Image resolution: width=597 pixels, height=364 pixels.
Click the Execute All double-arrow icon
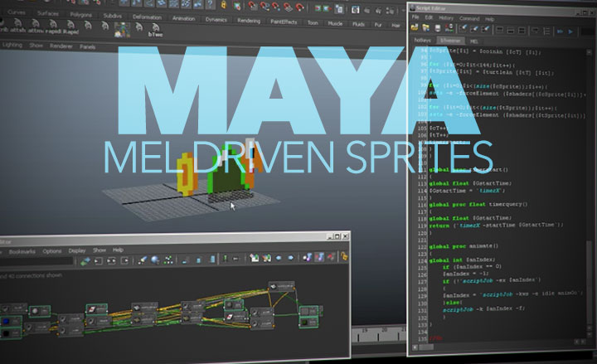coord(560,32)
